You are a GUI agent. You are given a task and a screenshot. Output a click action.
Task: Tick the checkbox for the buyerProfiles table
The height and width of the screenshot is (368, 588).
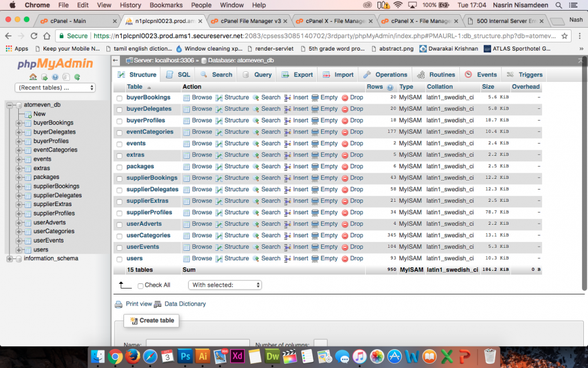pos(119,121)
